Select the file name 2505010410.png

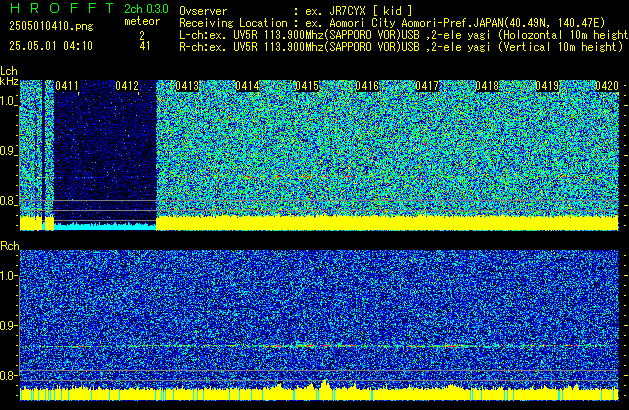(51, 26)
